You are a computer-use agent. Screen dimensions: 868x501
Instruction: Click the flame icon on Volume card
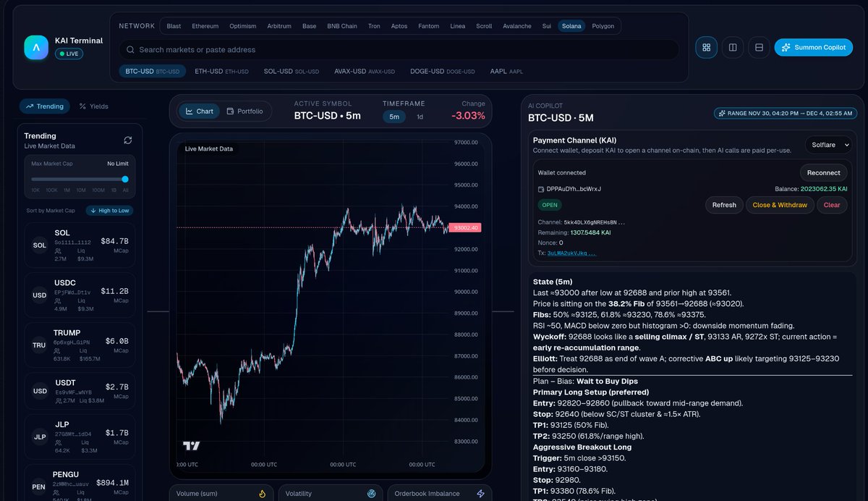coord(263,494)
